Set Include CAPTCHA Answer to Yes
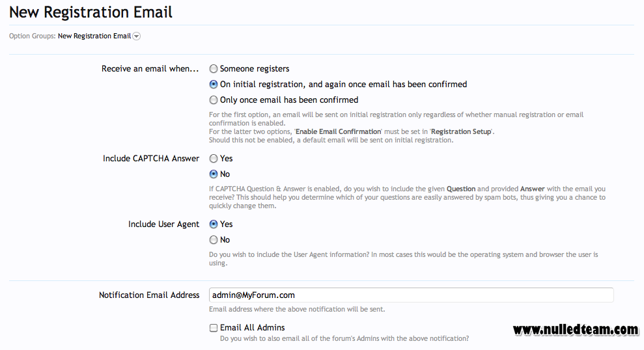 point(214,158)
